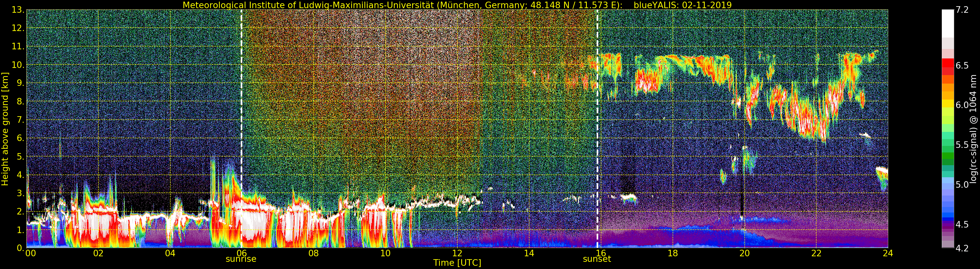980x269 pixels.
Task: Click the height tick label '2.'
Action: pyautogui.click(x=21, y=211)
